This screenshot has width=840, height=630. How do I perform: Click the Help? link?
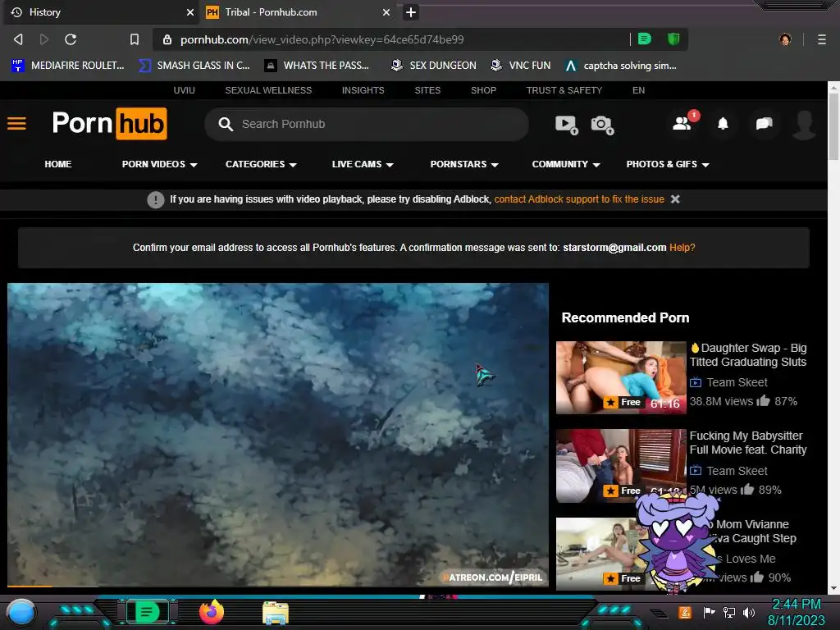point(682,247)
